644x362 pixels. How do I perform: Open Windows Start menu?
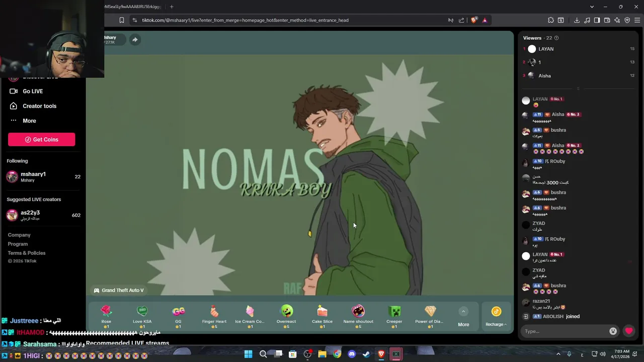pos(248,354)
